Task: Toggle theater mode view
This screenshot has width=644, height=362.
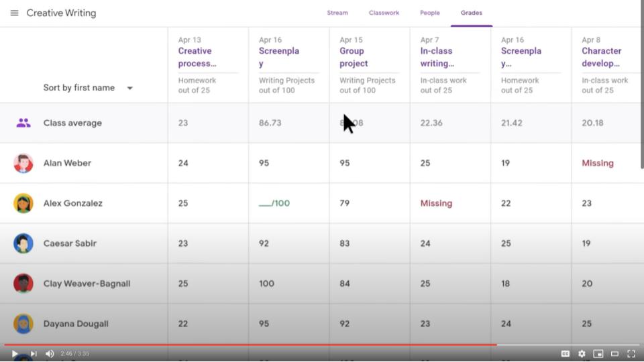Action: (614, 353)
